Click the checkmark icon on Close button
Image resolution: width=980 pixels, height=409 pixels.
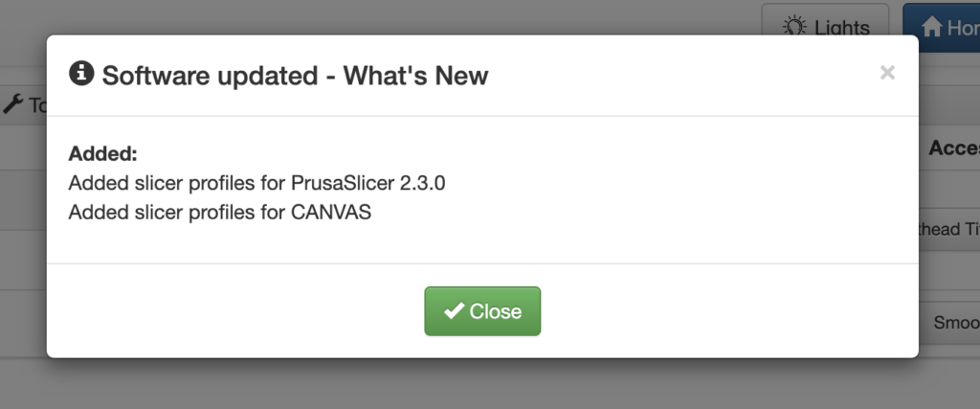[x=454, y=310]
